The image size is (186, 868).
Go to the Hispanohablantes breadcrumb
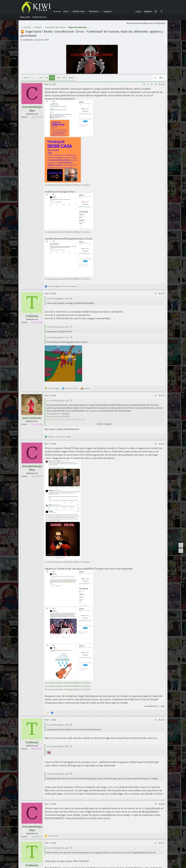pos(77,27)
